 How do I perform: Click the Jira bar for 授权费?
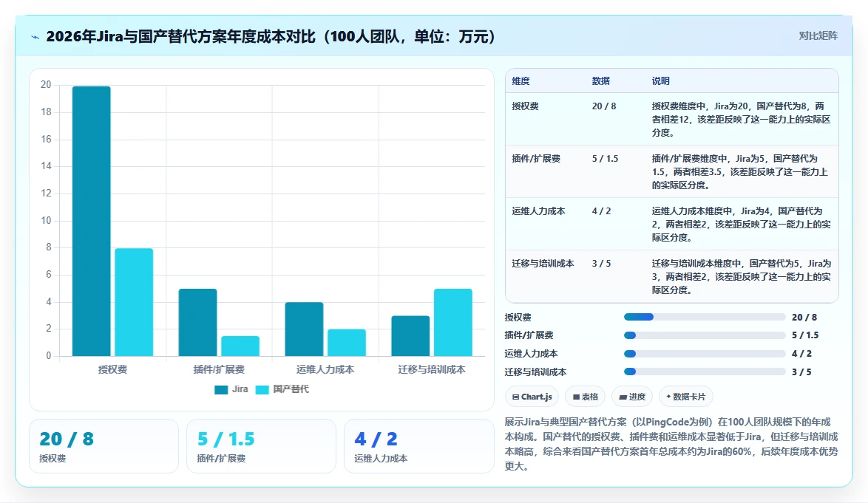[92, 221]
